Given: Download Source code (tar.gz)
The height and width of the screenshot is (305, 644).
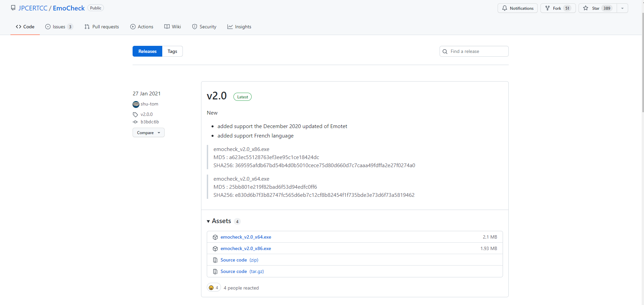Looking at the screenshot, I should click(x=242, y=271).
